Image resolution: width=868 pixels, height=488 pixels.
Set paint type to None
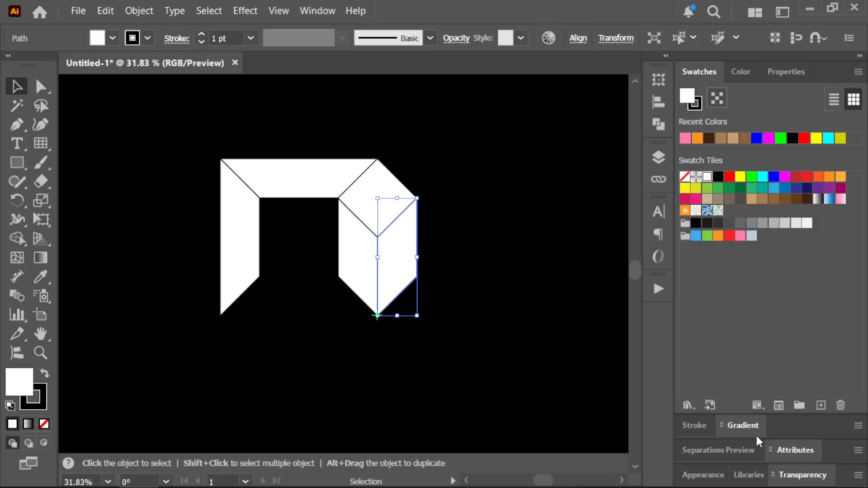click(44, 424)
